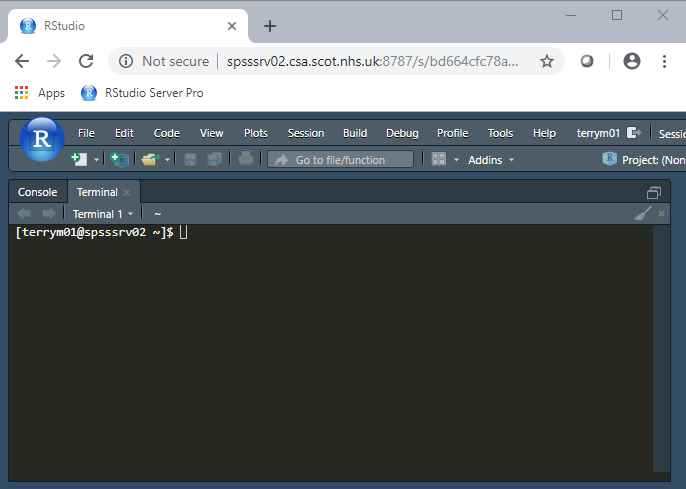Open the Plots menu
This screenshot has width=686, height=489.
tap(256, 133)
